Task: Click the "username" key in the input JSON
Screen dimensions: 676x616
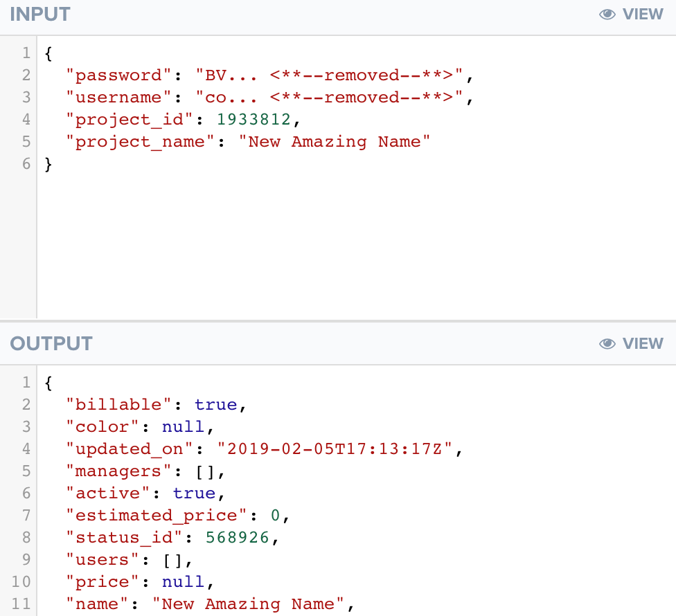Action: (x=118, y=97)
